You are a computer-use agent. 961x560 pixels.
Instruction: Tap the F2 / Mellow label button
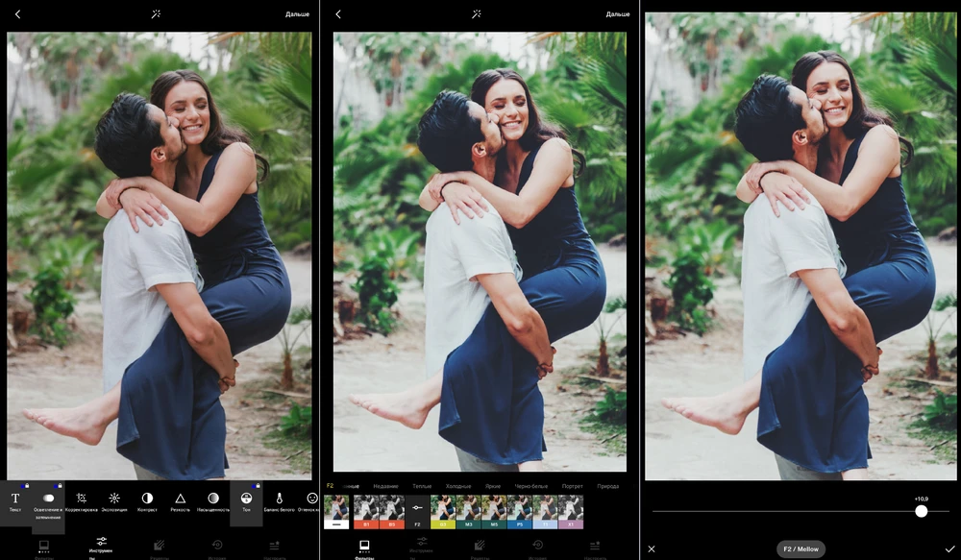tap(801, 549)
